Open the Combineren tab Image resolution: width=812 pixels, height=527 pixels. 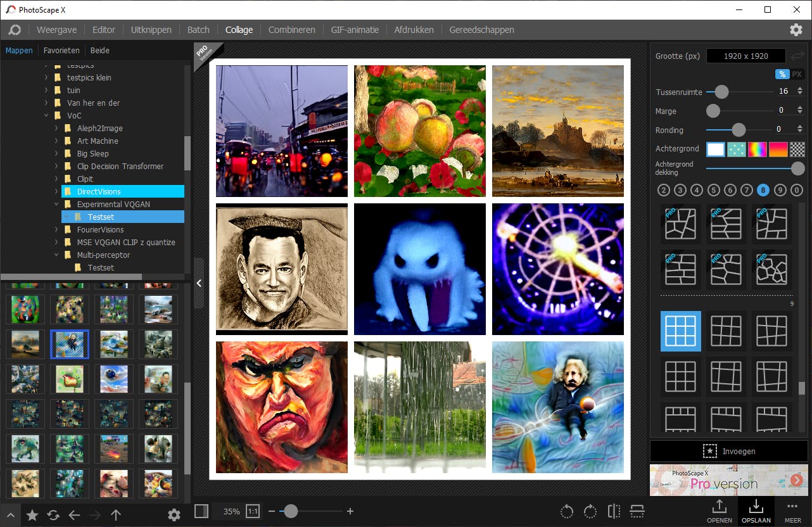coord(292,30)
